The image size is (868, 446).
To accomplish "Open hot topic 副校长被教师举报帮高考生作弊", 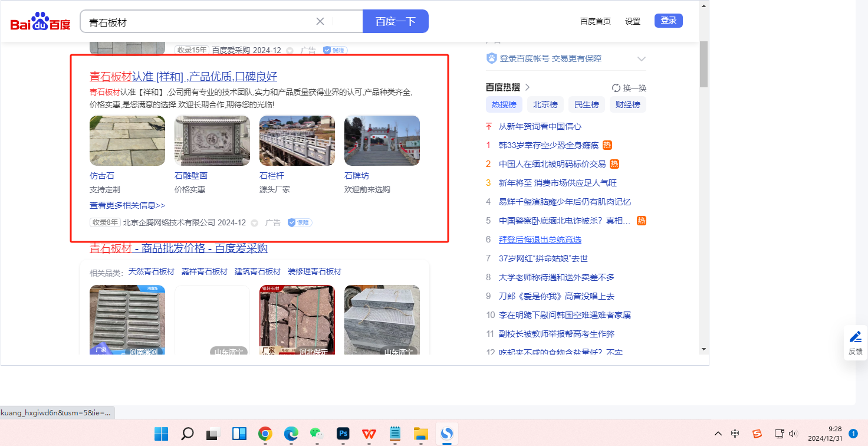I will pos(557,334).
